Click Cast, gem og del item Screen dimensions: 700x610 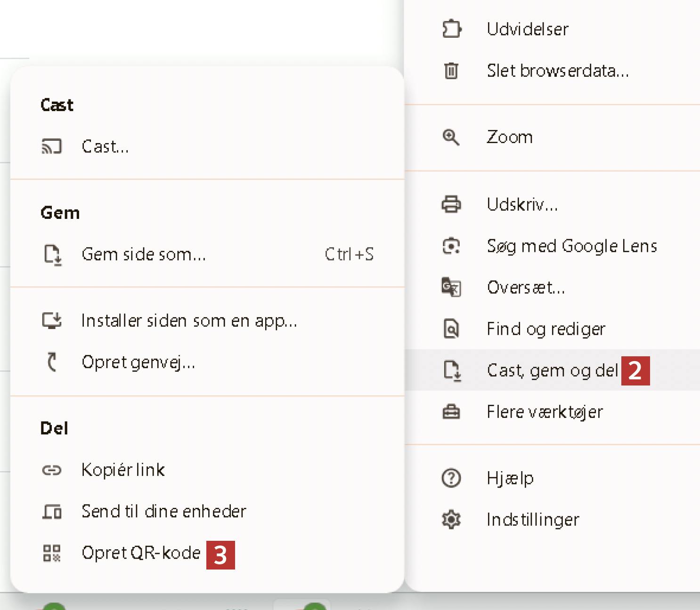pyautogui.click(x=552, y=370)
